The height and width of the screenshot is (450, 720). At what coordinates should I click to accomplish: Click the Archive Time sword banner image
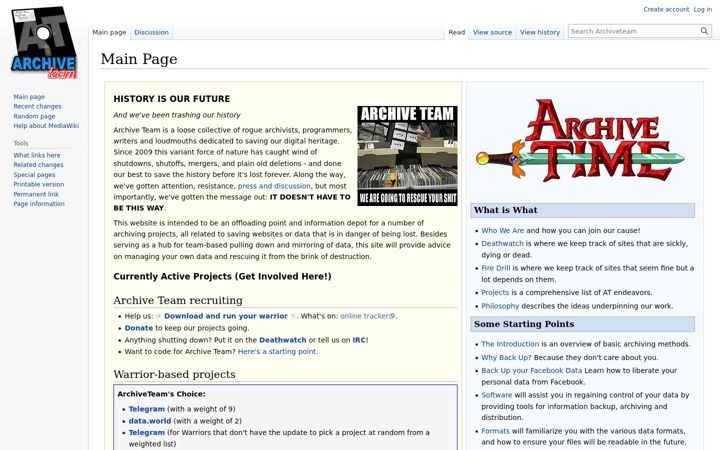tap(581, 141)
